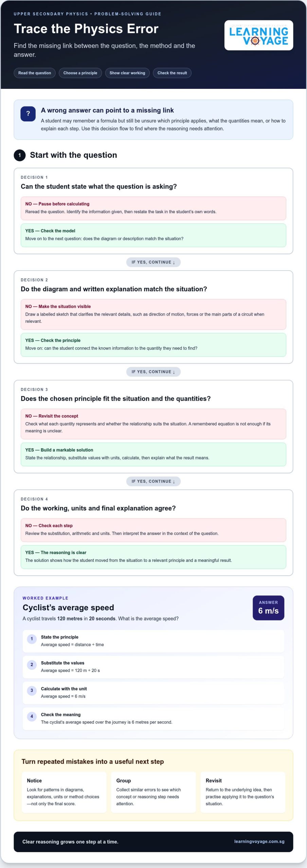Click step 4 badge beside Check the meaning

point(32,716)
